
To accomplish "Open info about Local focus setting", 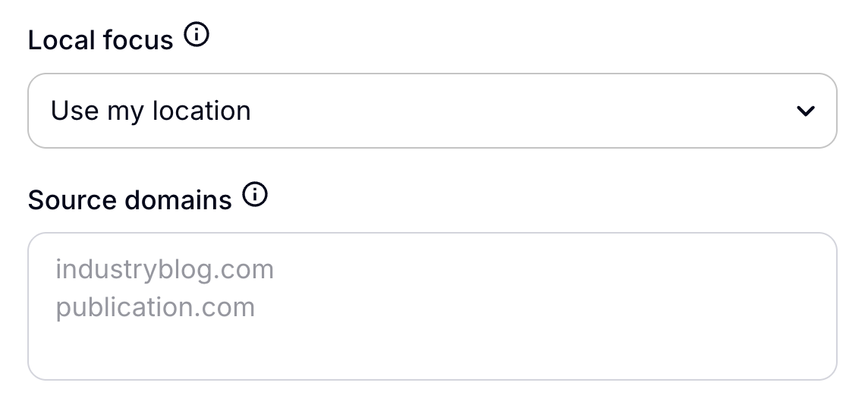I will click(197, 35).
